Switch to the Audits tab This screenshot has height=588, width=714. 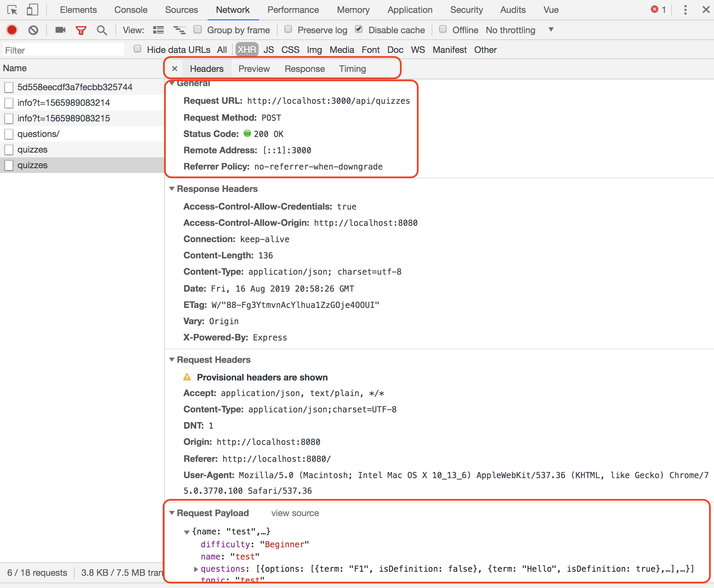click(x=513, y=10)
